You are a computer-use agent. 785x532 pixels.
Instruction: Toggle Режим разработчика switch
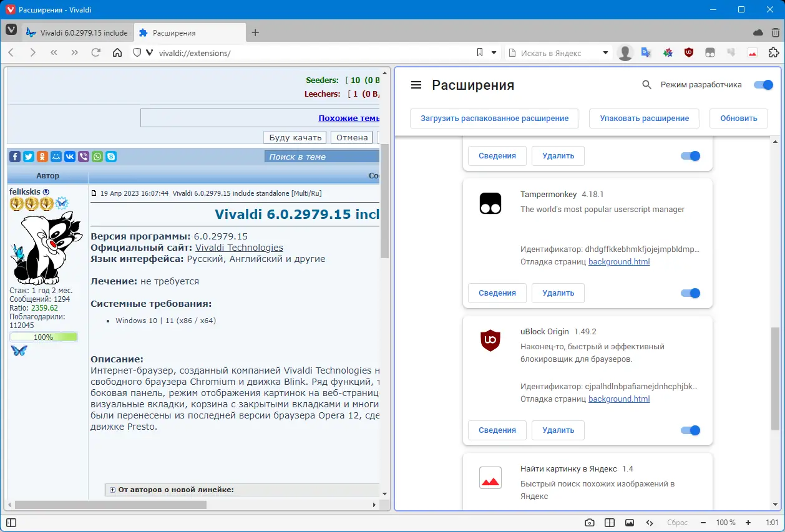(763, 85)
